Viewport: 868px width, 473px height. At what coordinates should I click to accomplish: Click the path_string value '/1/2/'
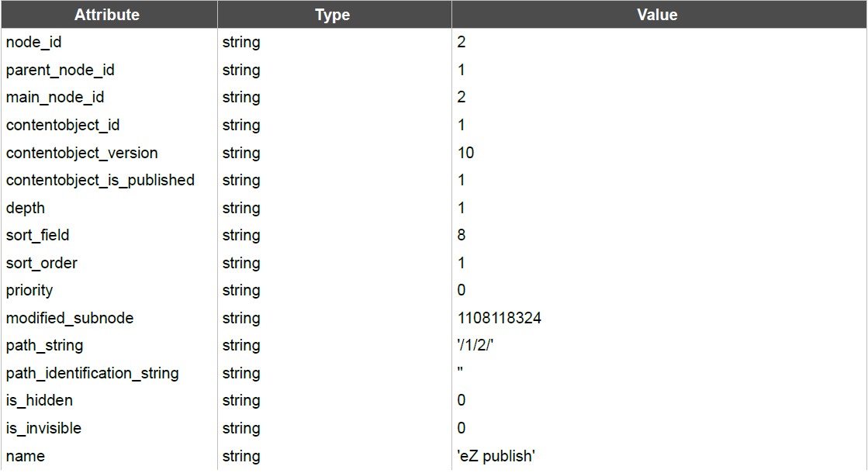click(475, 345)
